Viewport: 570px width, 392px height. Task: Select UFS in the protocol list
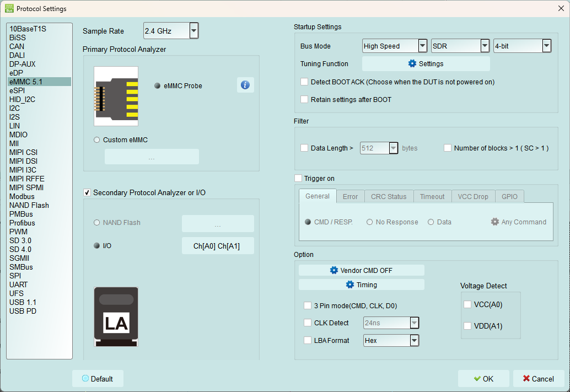[x=39, y=293]
